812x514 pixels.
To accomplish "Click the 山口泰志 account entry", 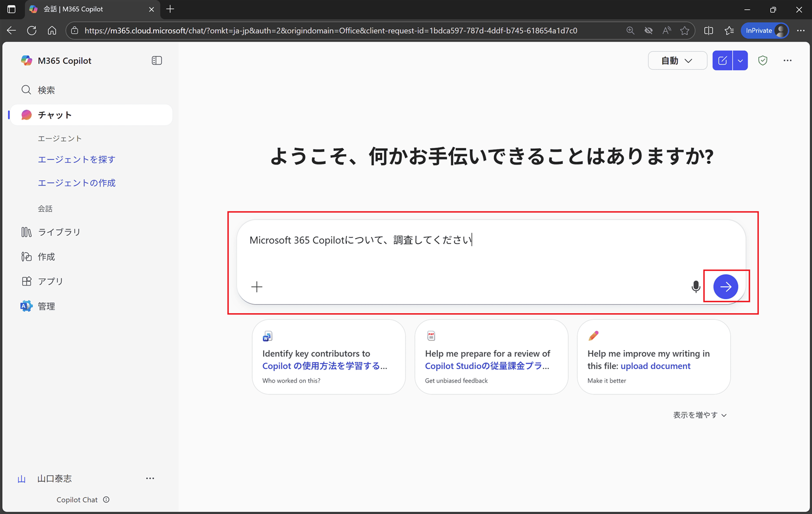I will 54,479.
